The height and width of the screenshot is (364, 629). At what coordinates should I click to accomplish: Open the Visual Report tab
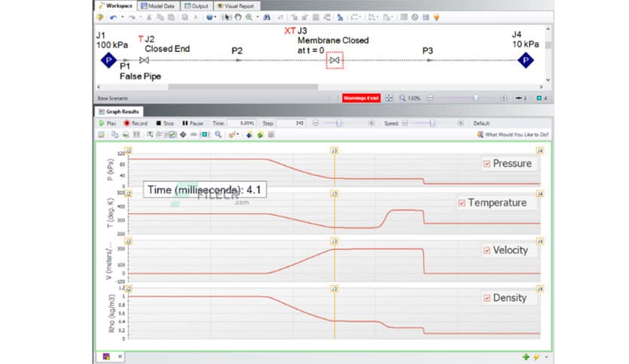(x=234, y=5)
